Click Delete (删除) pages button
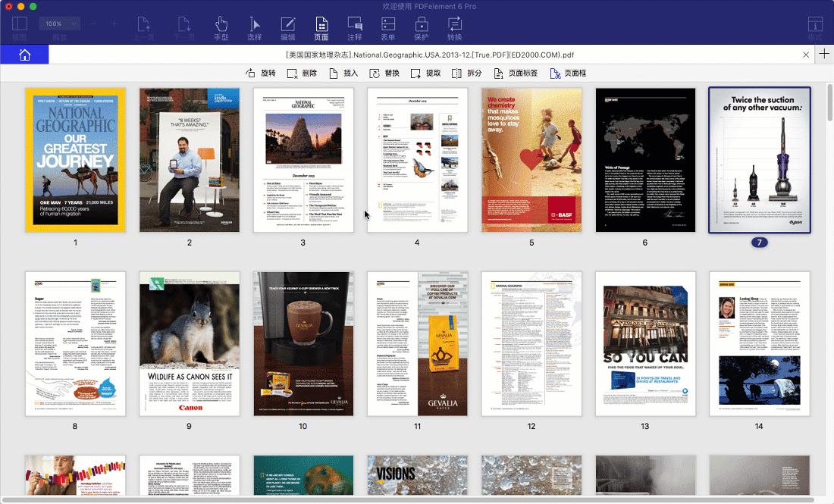The height and width of the screenshot is (504, 834). (302, 74)
